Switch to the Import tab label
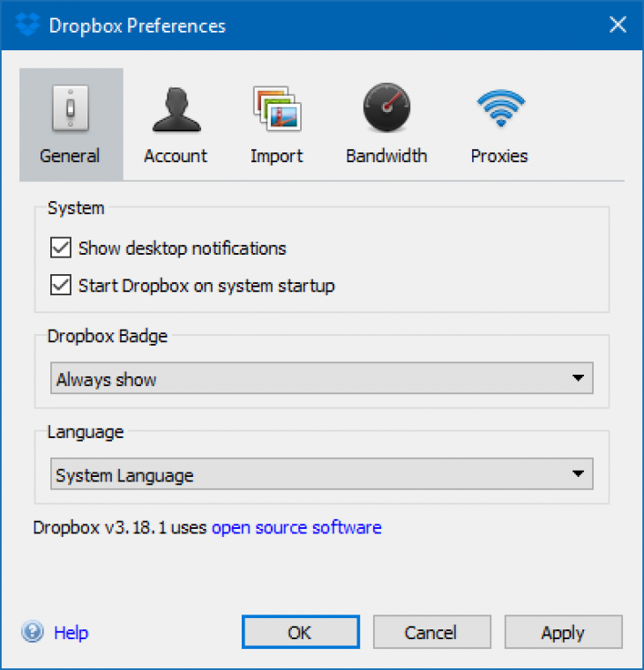Viewport: 644px width, 670px height. [277, 157]
